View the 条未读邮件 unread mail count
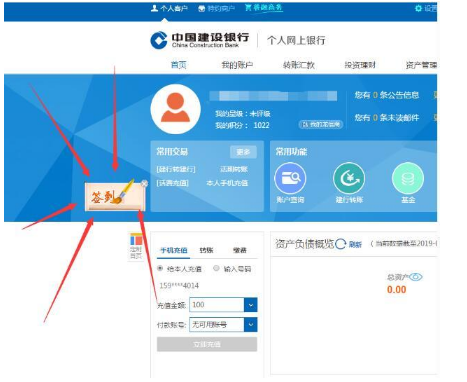Image resolution: width=467 pixels, height=382 pixels. [x=386, y=118]
